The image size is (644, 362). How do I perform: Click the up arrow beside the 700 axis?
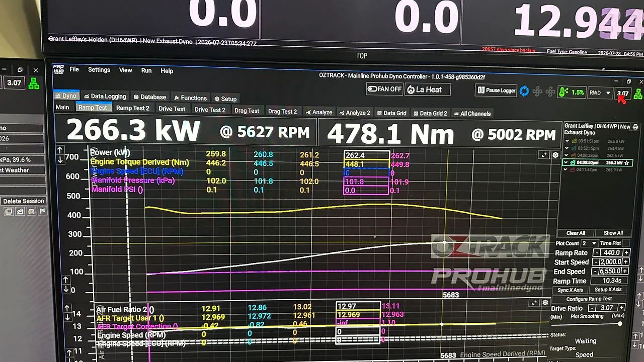coord(60,150)
